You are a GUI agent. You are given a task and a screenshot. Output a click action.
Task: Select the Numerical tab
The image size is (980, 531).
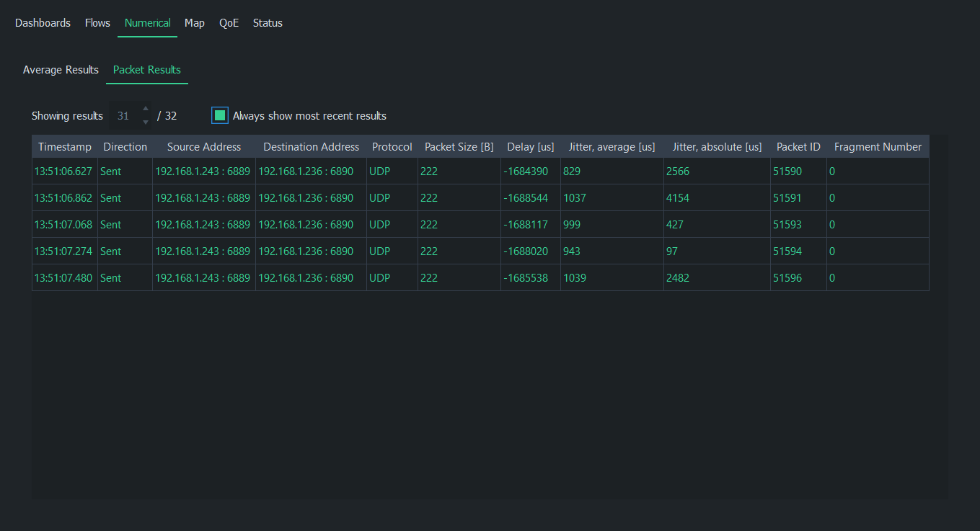(147, 23)
